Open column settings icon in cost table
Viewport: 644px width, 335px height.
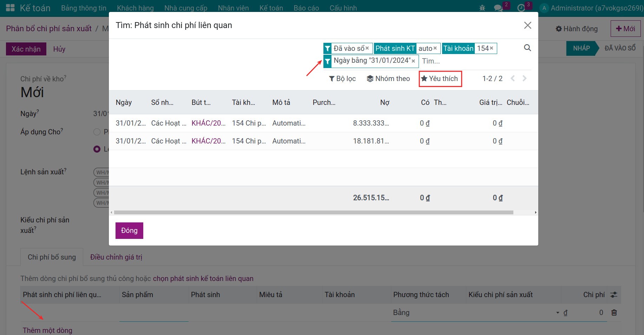click(613, 295)
